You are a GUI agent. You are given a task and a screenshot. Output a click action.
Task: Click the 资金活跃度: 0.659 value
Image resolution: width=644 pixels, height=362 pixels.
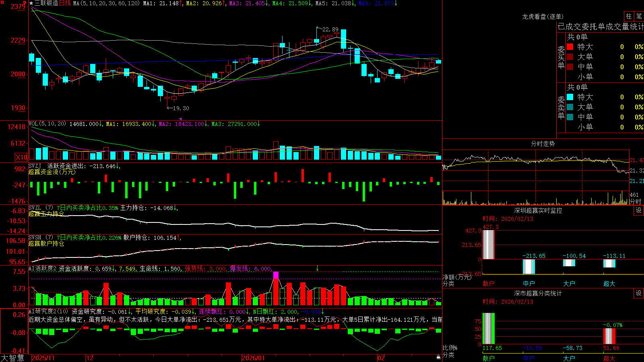click(85, 268)
